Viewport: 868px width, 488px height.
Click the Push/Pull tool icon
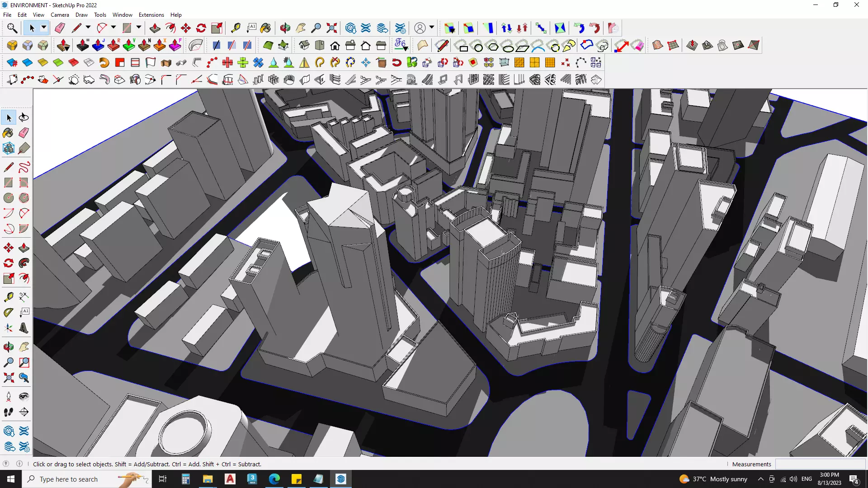155,28
